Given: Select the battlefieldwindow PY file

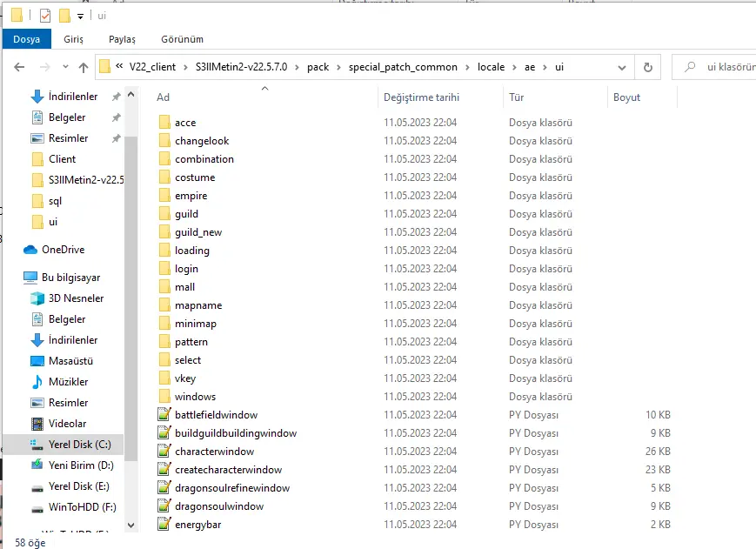Looking at the screenshot, I should (x=216, y=415).
